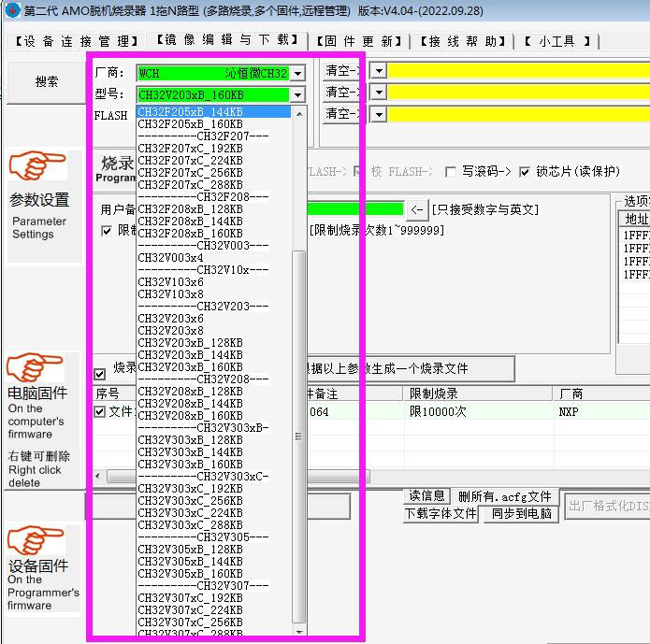
Task: Select CH32V103x6 in list
Action: click(x=214, y=281)
